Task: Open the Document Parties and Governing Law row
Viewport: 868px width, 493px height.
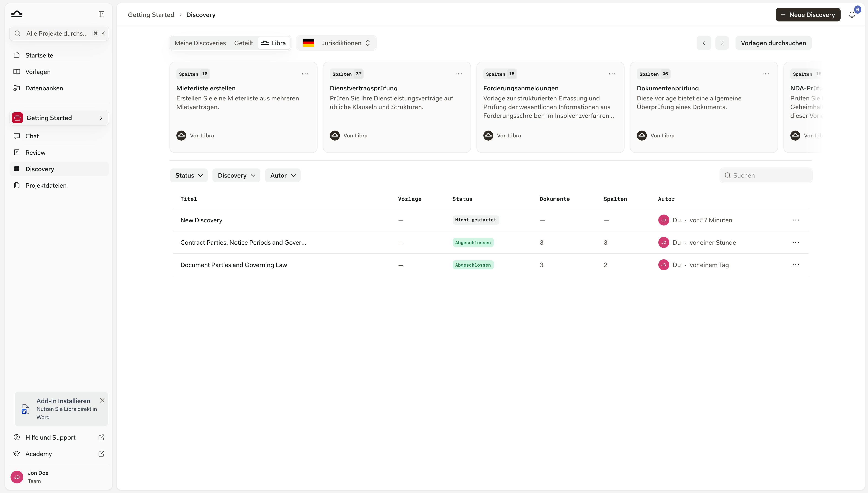Action: coord(491,265)
